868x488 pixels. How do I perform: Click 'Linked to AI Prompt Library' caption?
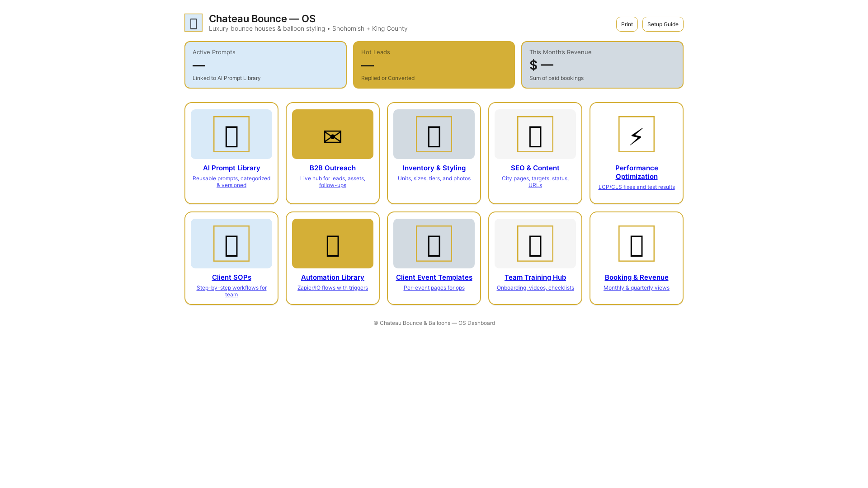point(226,78)
